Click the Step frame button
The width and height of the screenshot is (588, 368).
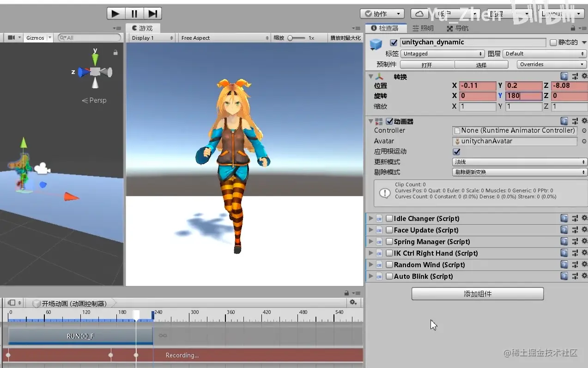[152, 13]
